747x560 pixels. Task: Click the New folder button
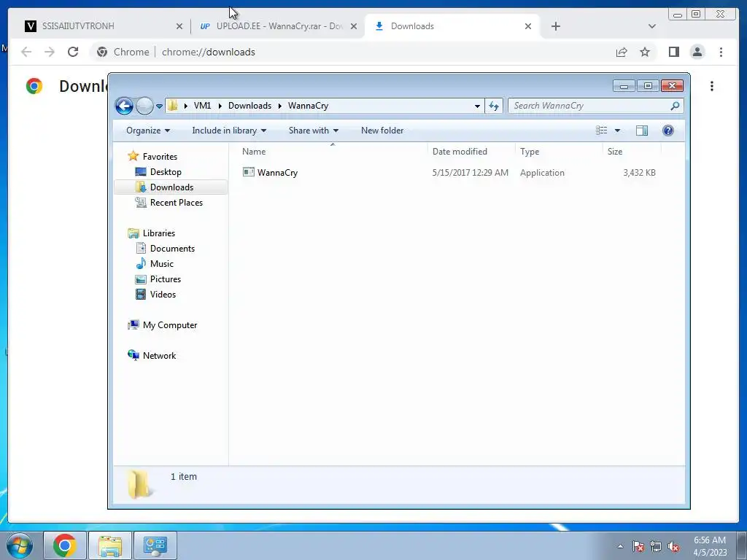click(x=382, y=131)
